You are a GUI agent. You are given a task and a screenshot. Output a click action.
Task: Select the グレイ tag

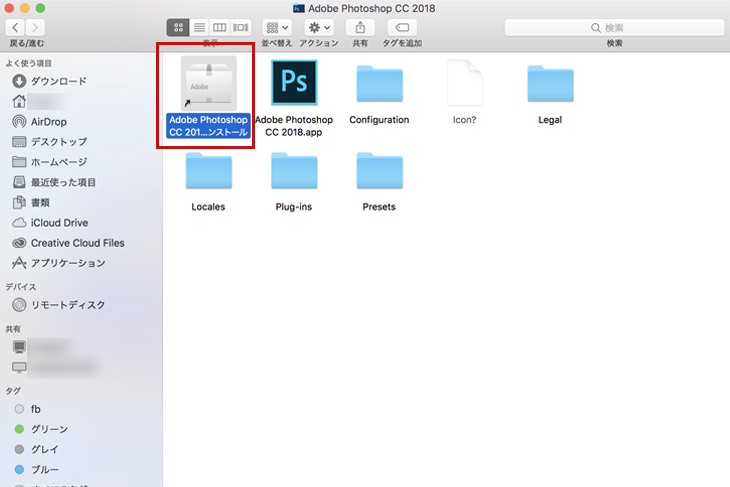[x=36, y=449]
